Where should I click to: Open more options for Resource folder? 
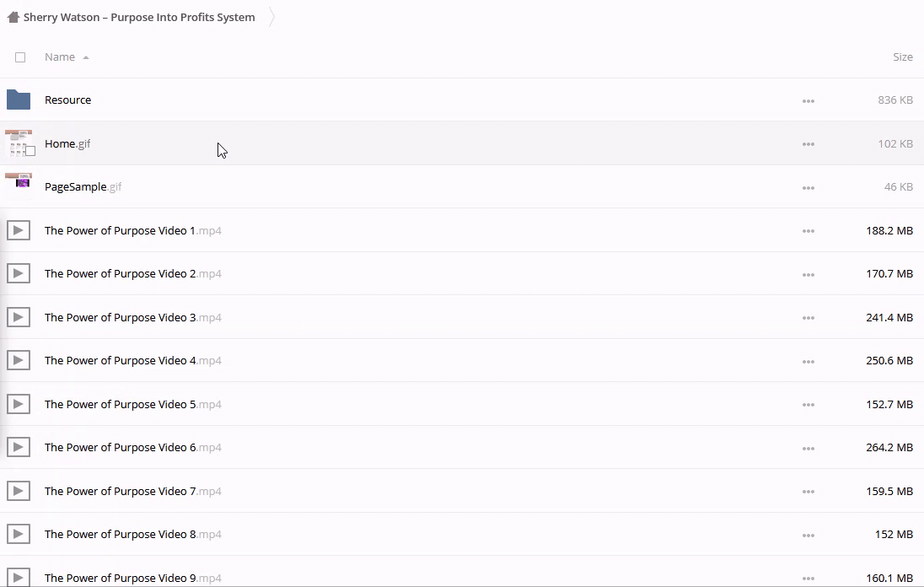(808, 100)
